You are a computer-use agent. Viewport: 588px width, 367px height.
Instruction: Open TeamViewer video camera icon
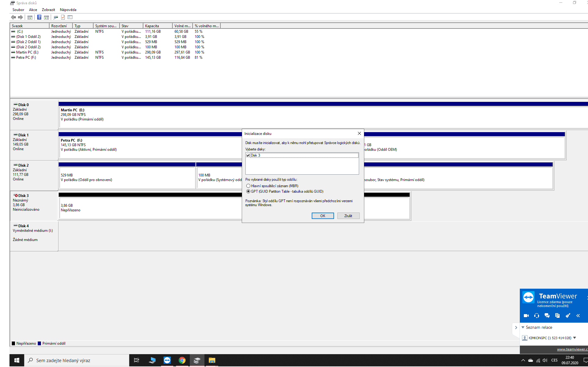[526, 316]
